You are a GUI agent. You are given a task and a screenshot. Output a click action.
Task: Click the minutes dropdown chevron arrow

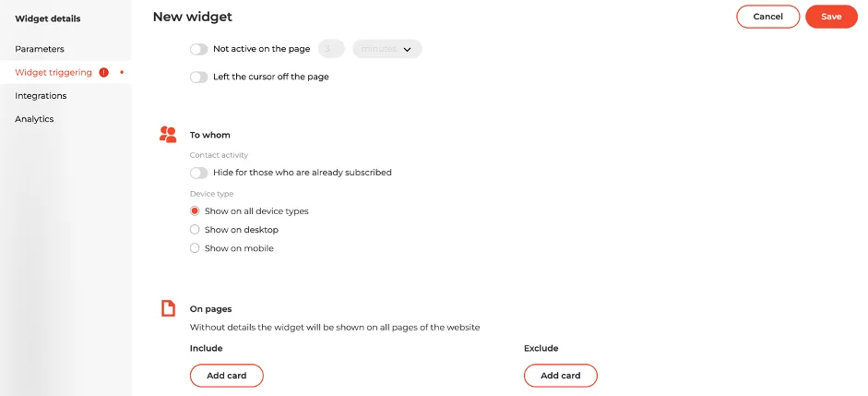[408, 49]
